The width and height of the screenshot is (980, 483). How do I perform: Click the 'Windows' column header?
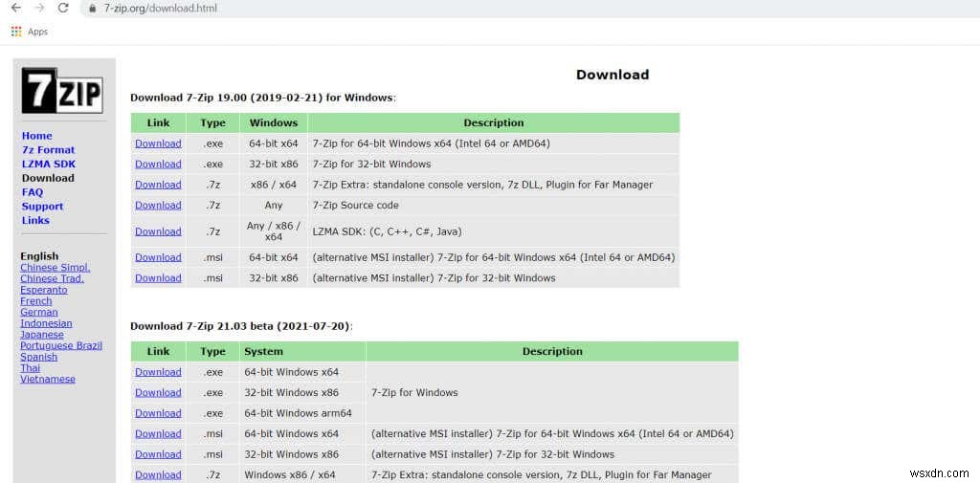274,123
